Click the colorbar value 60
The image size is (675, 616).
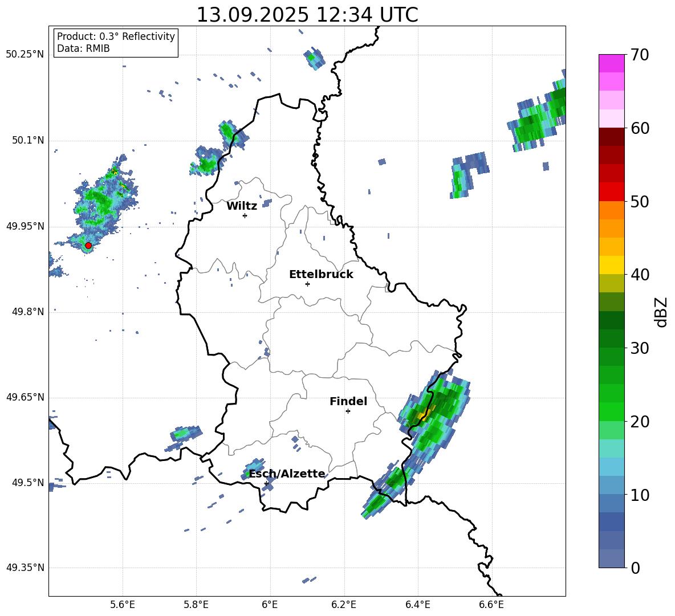point(639,128)
